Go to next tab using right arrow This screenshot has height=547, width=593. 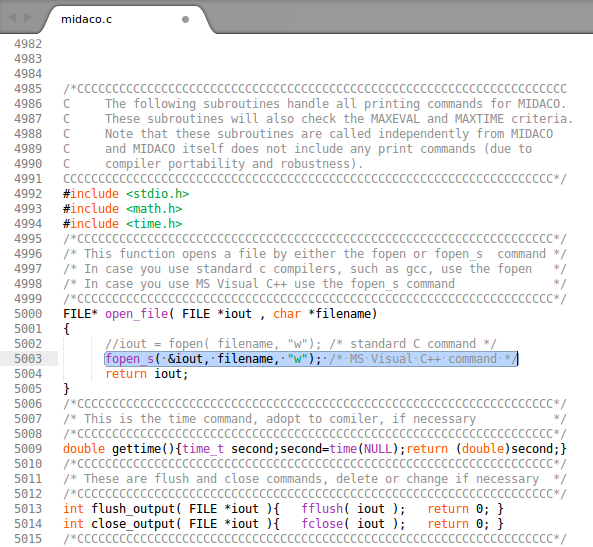(x=28, y=17)
